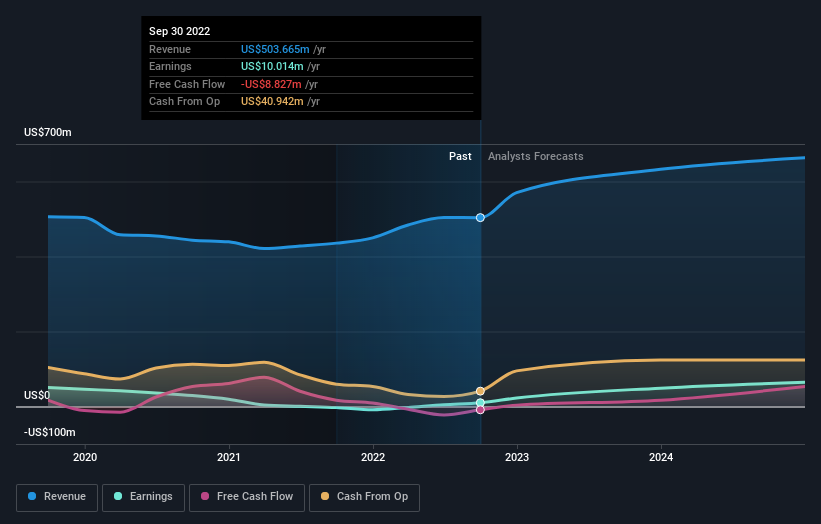
Task: Click the US$700m y-axis label
Action: coord(48,132)
